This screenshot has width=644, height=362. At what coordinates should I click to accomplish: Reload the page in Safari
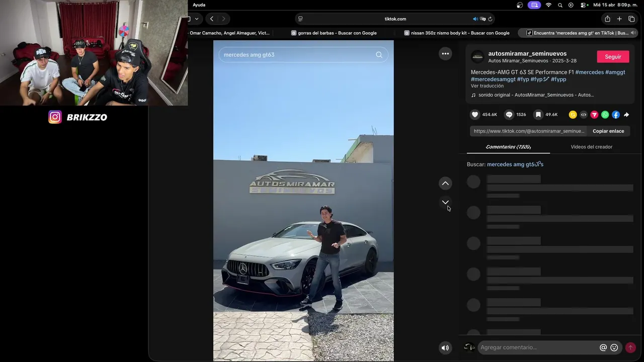(x=491, y=19)
